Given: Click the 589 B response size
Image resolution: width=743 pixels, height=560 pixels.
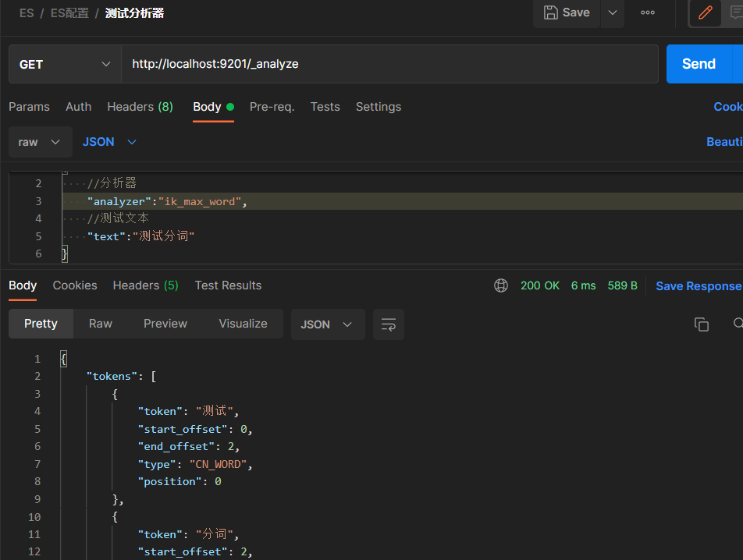Looking at the screenshot, I should point(622,285).
